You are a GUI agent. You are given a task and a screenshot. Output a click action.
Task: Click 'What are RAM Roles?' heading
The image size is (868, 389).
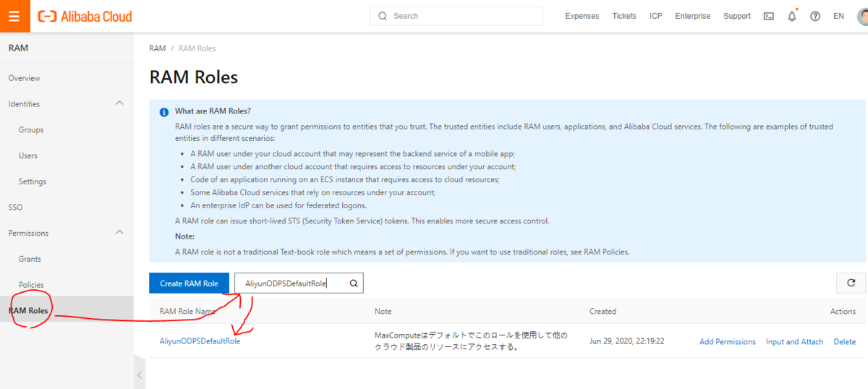click(213, 111)
